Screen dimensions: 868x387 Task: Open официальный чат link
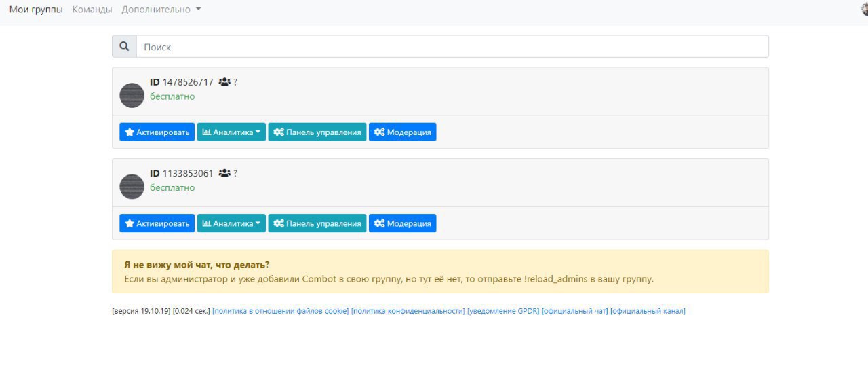click(x=575, y=311)
